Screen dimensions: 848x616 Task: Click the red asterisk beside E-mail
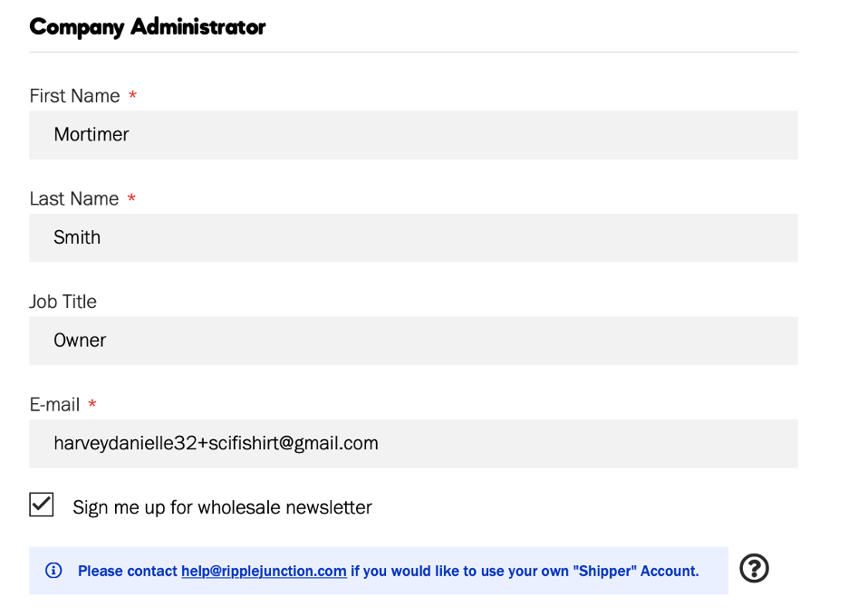pyautogui.click(x=92, y=404)
